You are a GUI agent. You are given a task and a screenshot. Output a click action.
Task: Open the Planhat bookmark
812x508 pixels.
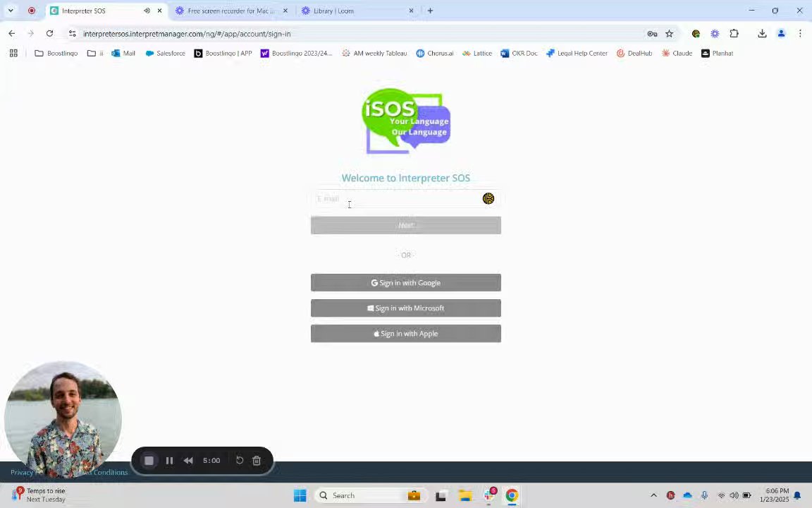tap(718, 53)
